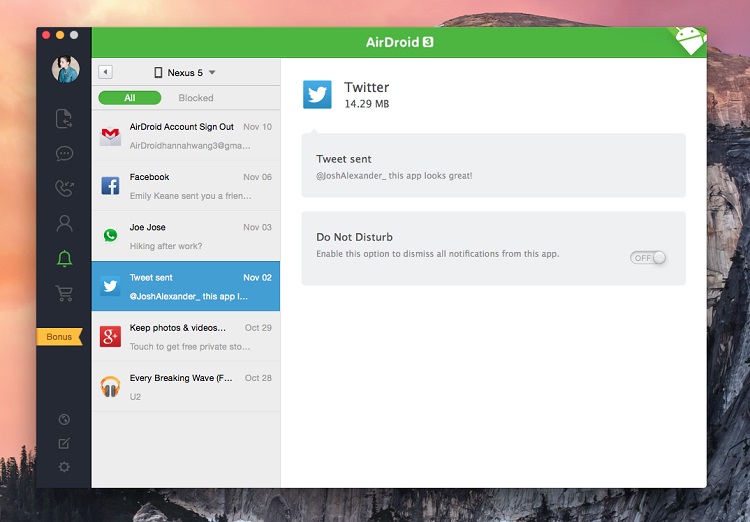Switch to the Blocked tab
The height and width of the screenshot is (522, 750).
pos(196,98)
